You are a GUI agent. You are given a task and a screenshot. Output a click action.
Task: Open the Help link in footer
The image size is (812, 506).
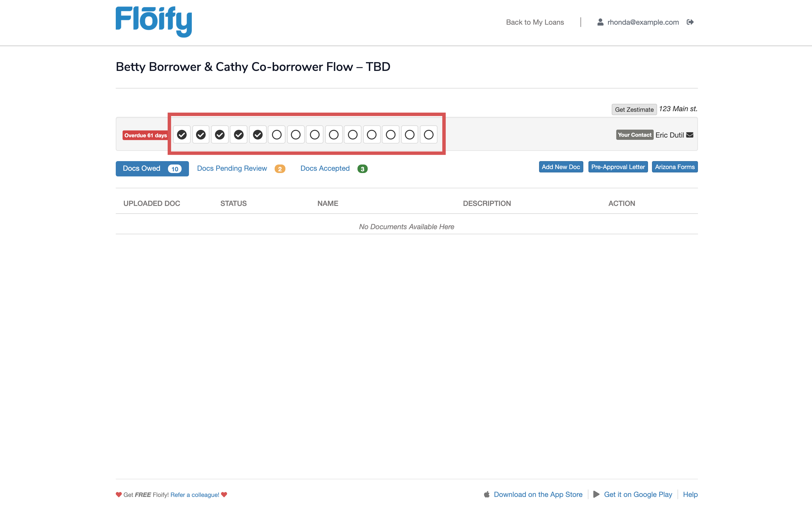[690, 494]
